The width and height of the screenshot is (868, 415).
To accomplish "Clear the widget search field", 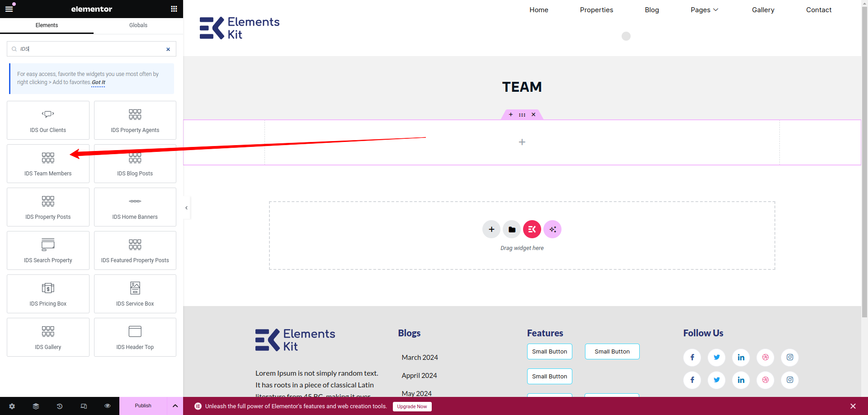I will (x=168, y=49).
